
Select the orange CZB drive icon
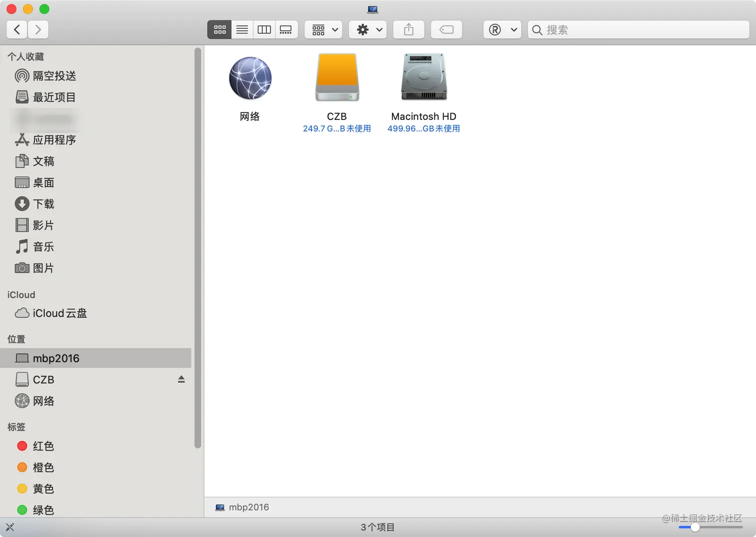[x=337, y=77]
